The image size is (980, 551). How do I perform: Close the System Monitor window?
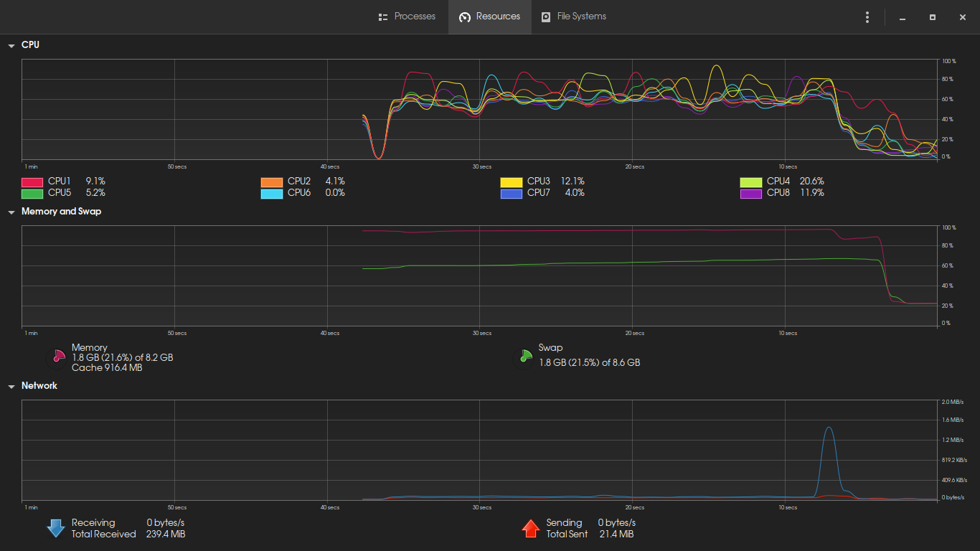(963, 17)
